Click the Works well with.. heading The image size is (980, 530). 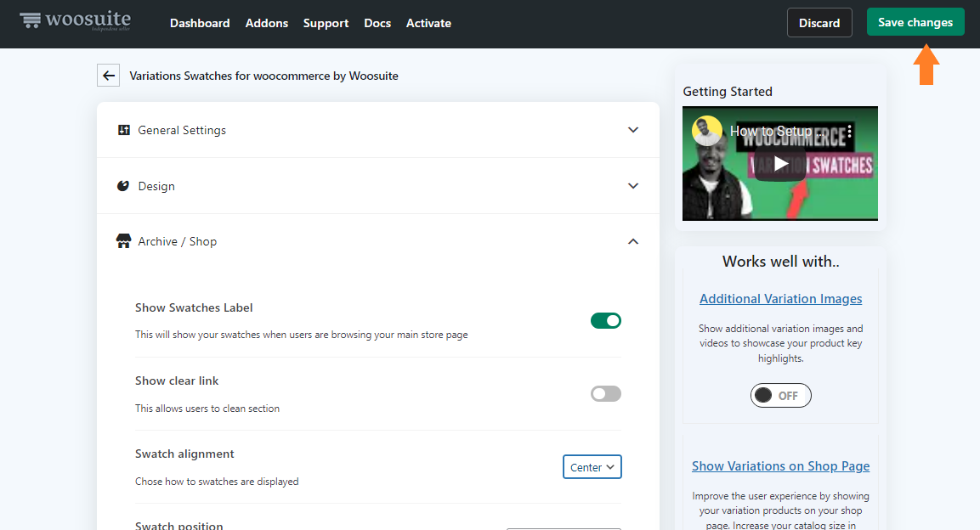point(780,261)
